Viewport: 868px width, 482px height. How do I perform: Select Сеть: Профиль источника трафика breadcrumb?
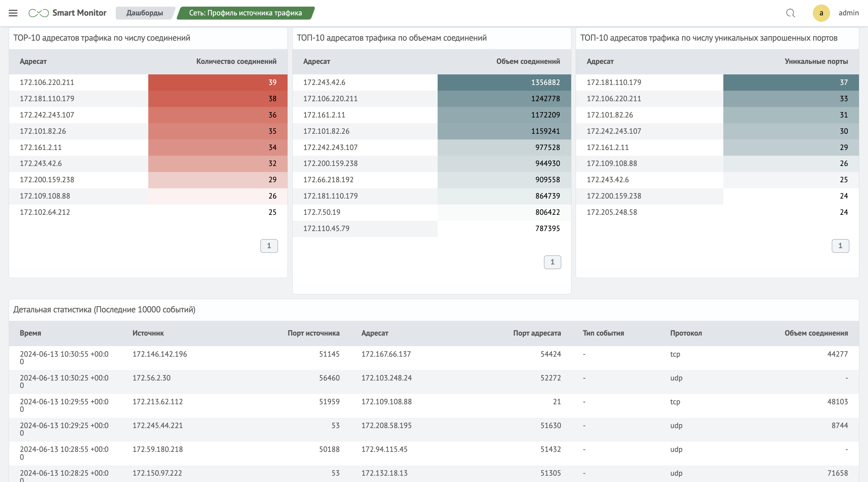tap(245, 13)
